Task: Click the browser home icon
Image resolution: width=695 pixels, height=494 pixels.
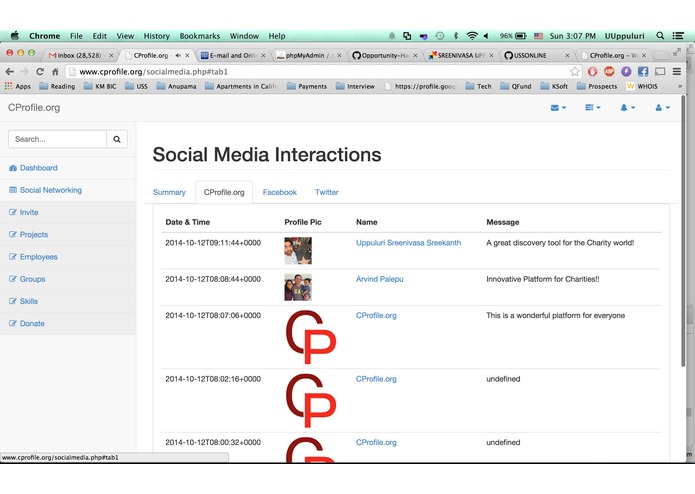Action: [55, 71]
